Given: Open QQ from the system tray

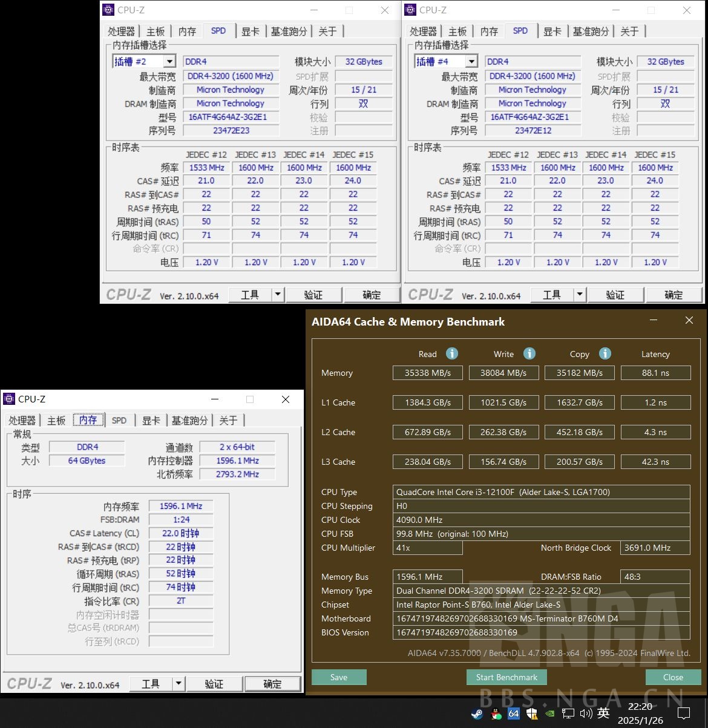Looking at the screenshot, I should (x=495, y=712).
